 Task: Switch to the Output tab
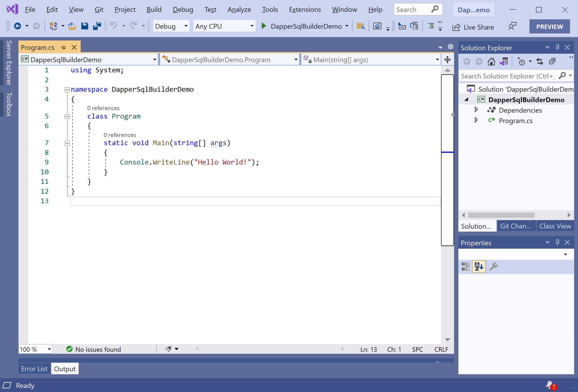64,369
